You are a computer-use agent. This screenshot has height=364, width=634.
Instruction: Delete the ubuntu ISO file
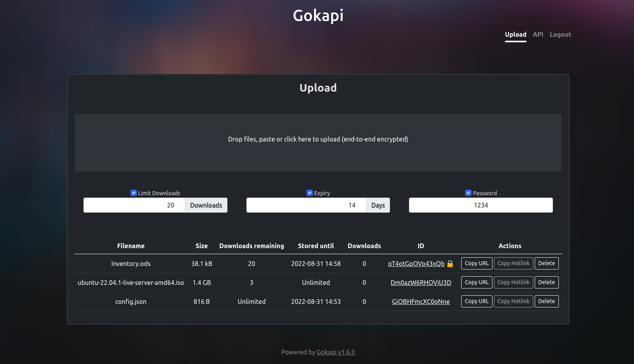click(x=547, y=282)
